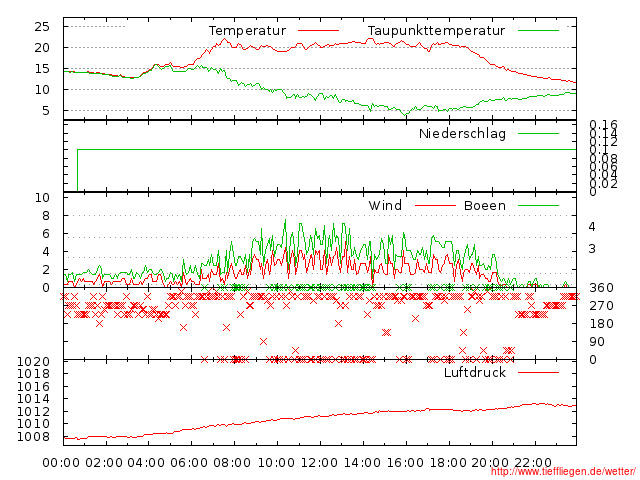Click the 1012 pressure axis value
The image size is (640, 480).
coord(33,411)
